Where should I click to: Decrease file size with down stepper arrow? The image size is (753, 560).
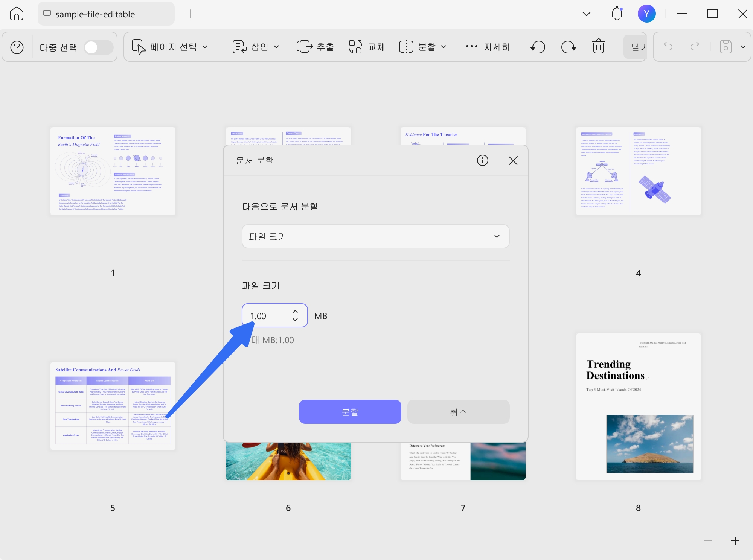tap(295, 320)
